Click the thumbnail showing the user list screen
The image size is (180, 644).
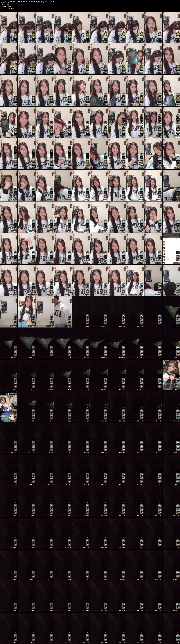point(171,249)
